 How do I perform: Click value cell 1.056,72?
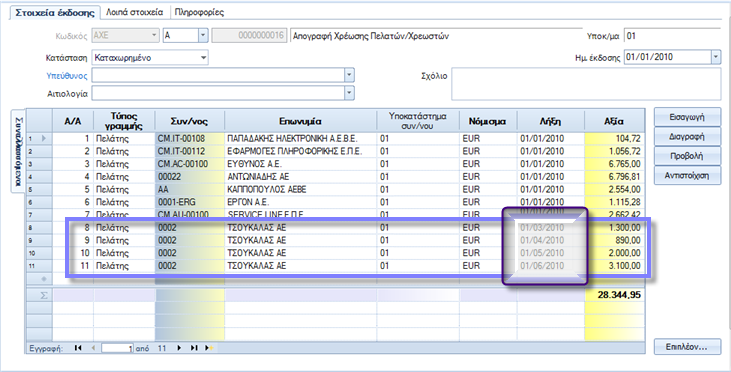614,151
